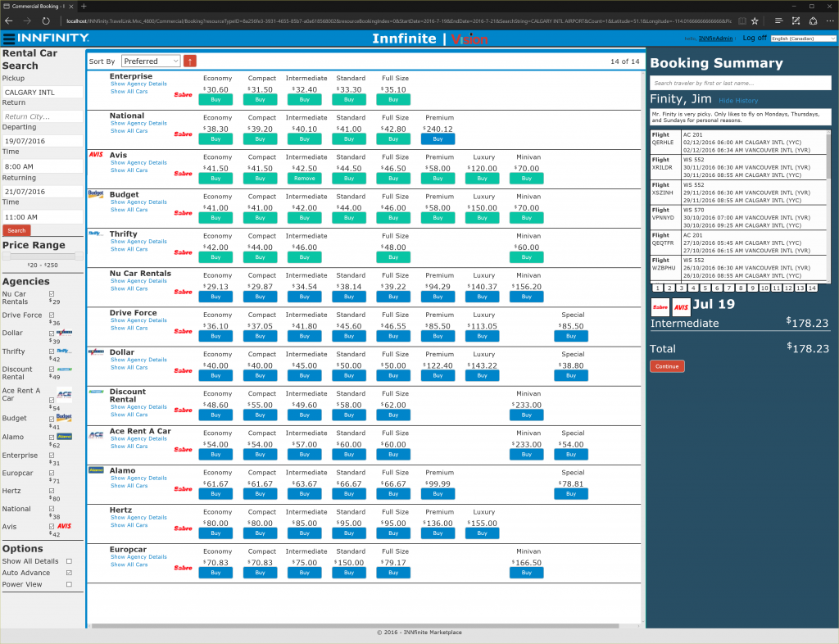The width and height of the screenshot is (839, 644).
Task: Click Budget logo in Agencies filter
Action: pyautogui.click(x=64, y=417)
